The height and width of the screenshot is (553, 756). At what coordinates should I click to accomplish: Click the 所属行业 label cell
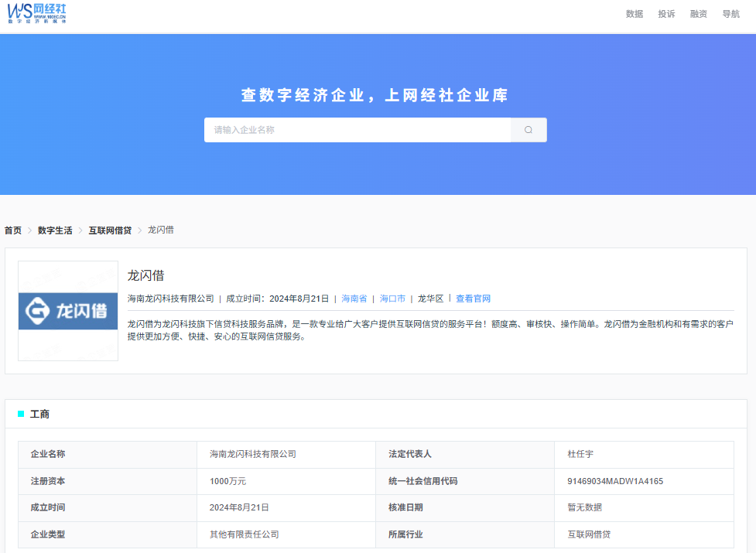pos(465,534)
